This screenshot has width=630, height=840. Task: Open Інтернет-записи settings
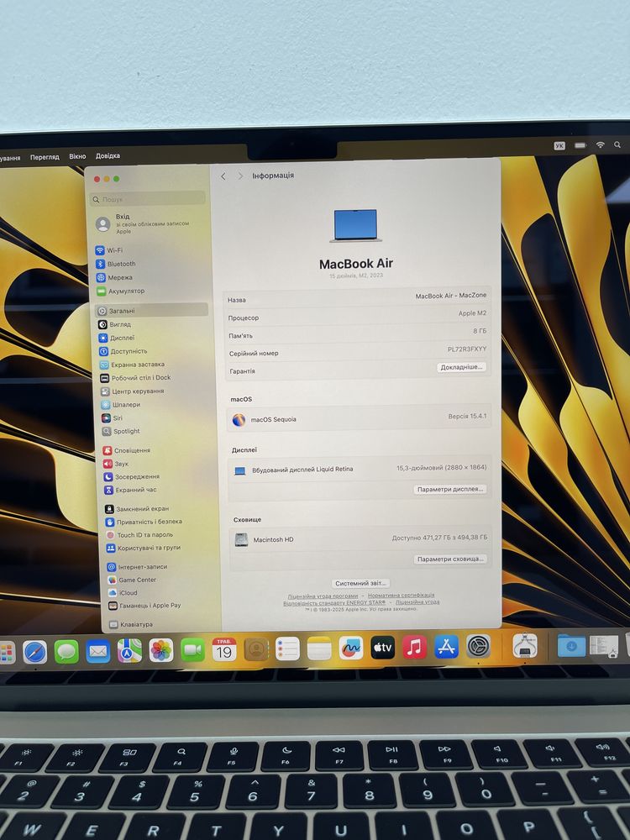137,567
